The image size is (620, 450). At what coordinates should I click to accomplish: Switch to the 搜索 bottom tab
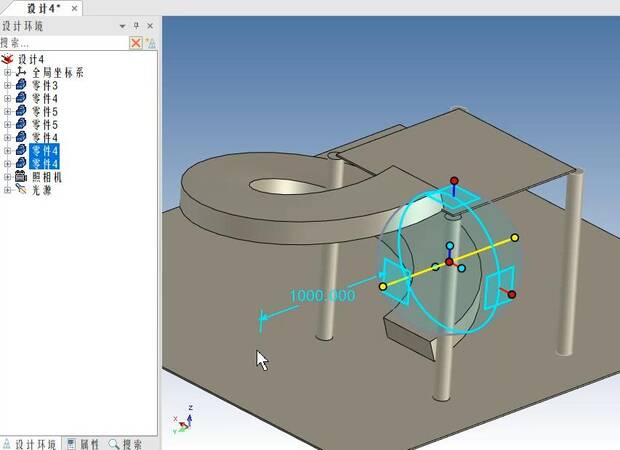point(125,444)
